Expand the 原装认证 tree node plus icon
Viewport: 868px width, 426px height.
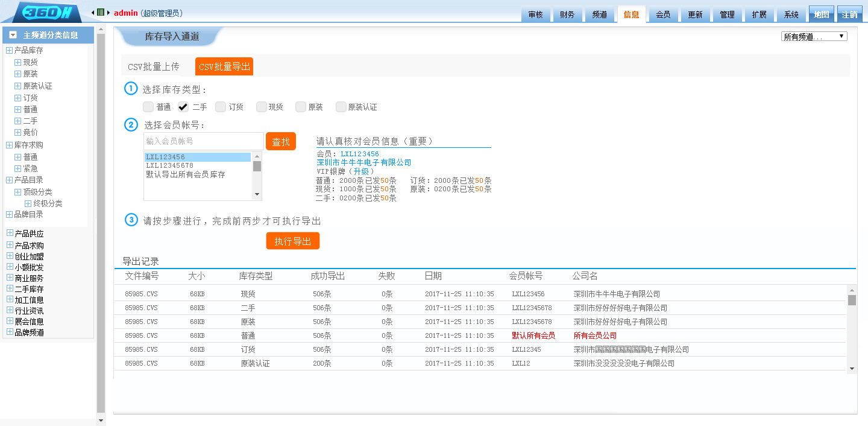click(x=17, y=86)
